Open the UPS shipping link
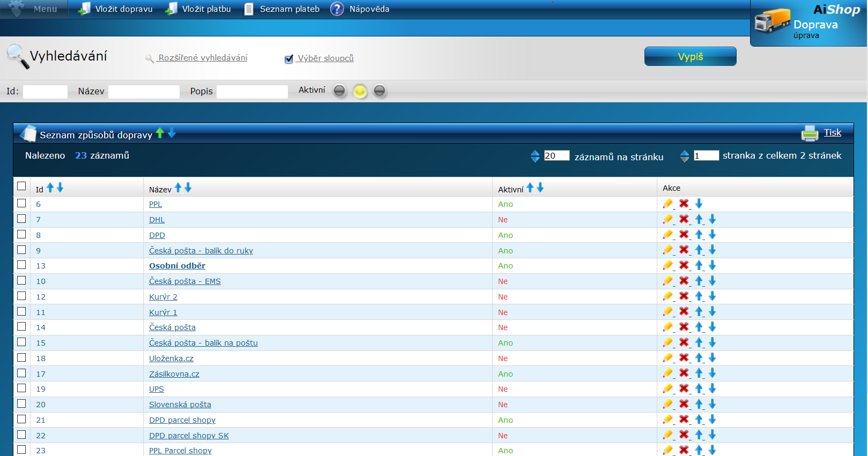The width and height of the screenshot is (868, 456). (157, 389)
